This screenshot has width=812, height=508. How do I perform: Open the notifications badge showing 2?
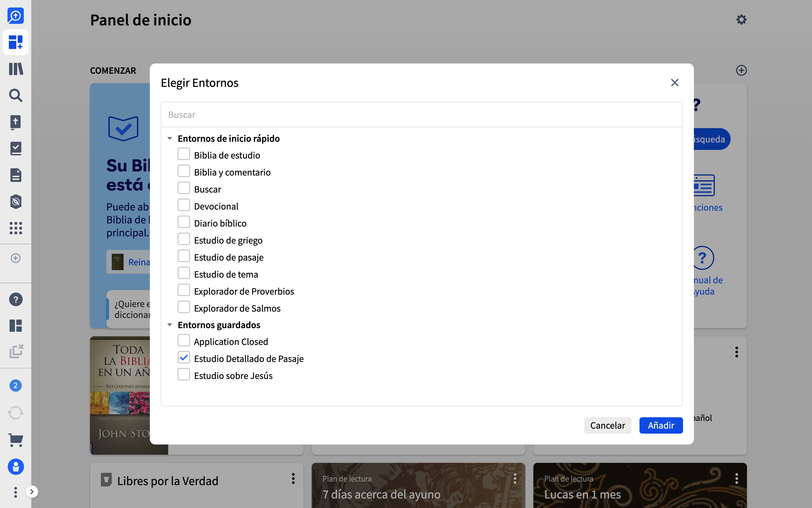pos(15,385)
